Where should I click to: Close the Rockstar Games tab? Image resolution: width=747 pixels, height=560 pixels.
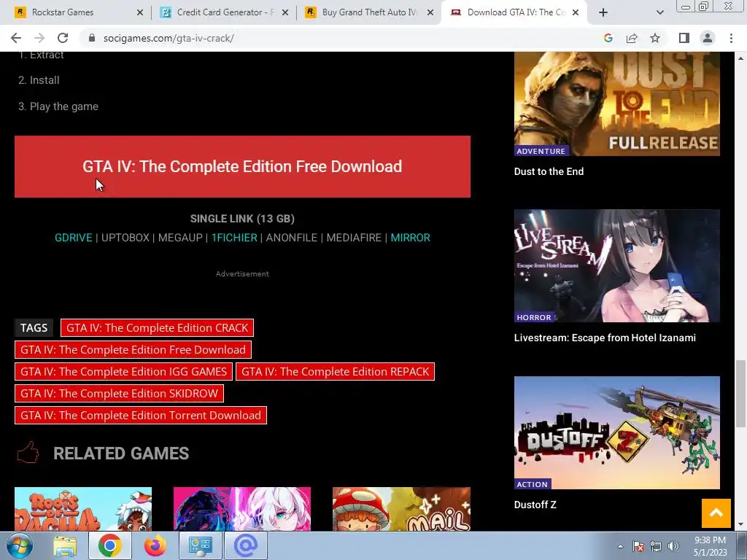(x=140, y=12)
